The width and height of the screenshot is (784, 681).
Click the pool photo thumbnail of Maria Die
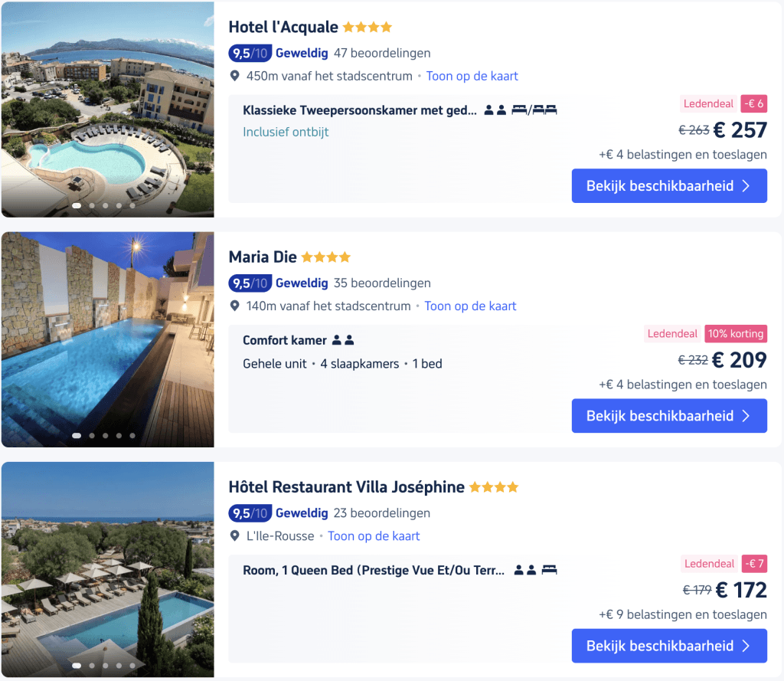pyautogui.click(x=107, y=339)
